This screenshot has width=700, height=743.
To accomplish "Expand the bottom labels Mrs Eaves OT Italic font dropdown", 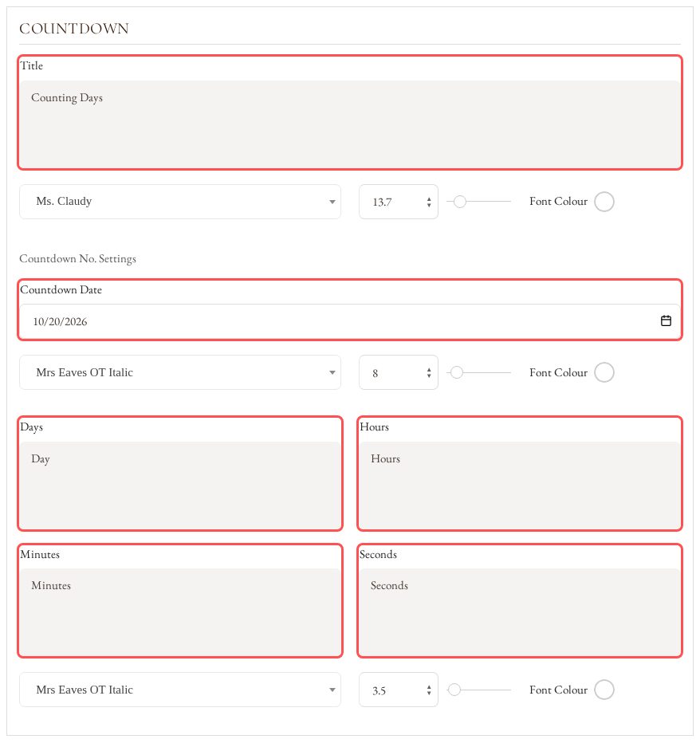I will coord(179,690).
